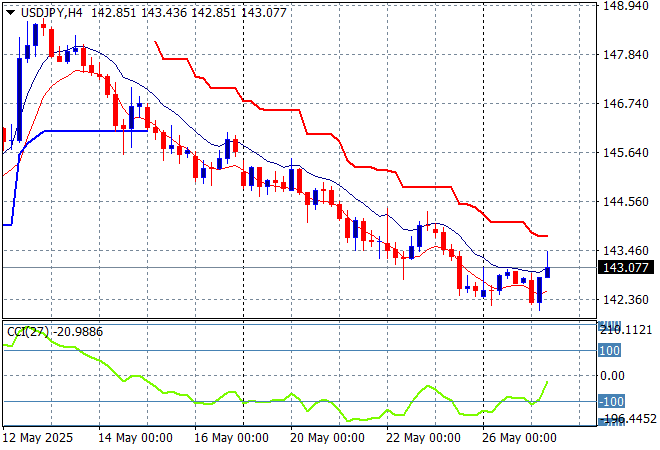
Task: Click the CCI 100 level label
Action: pyautogui.click(x=609, y=350)
